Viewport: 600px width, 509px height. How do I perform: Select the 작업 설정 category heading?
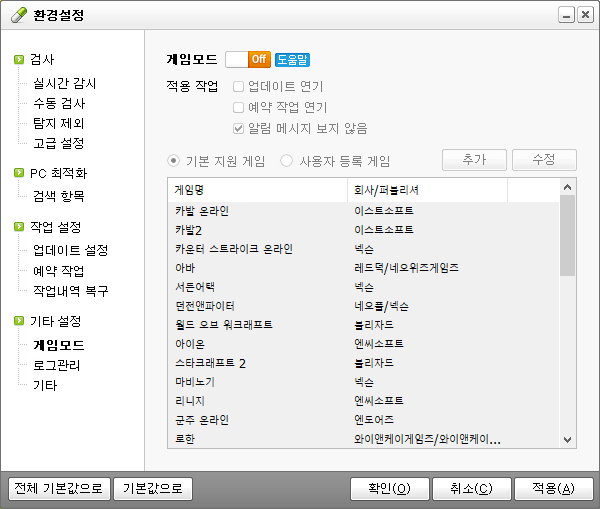55,227
